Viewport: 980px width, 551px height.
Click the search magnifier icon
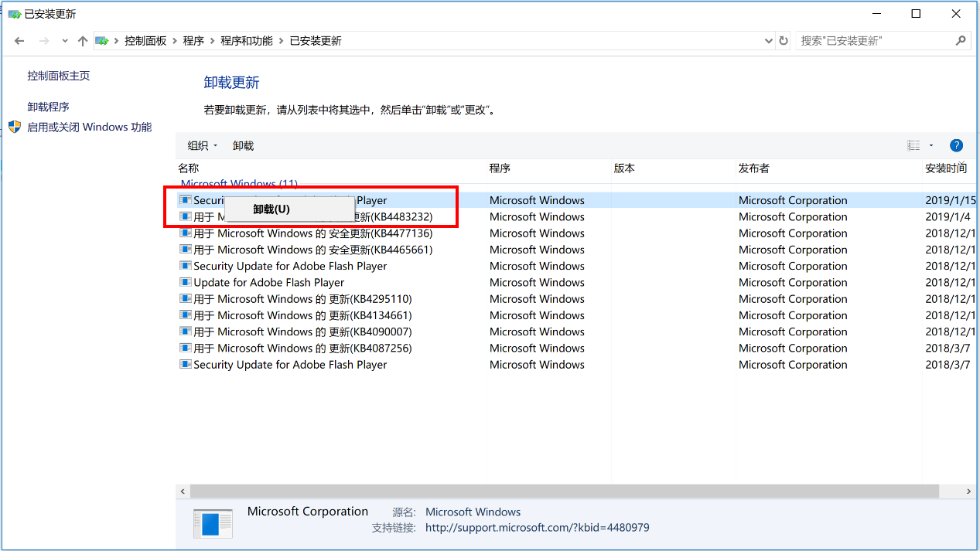point(961,41)
